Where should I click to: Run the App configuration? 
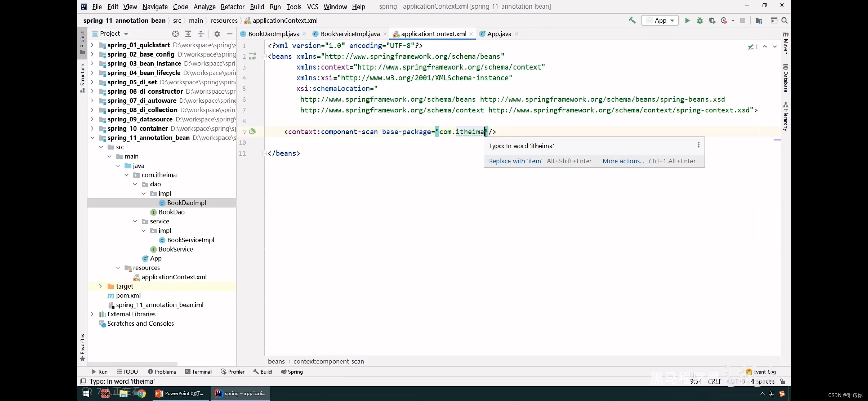tap(687, 21)
